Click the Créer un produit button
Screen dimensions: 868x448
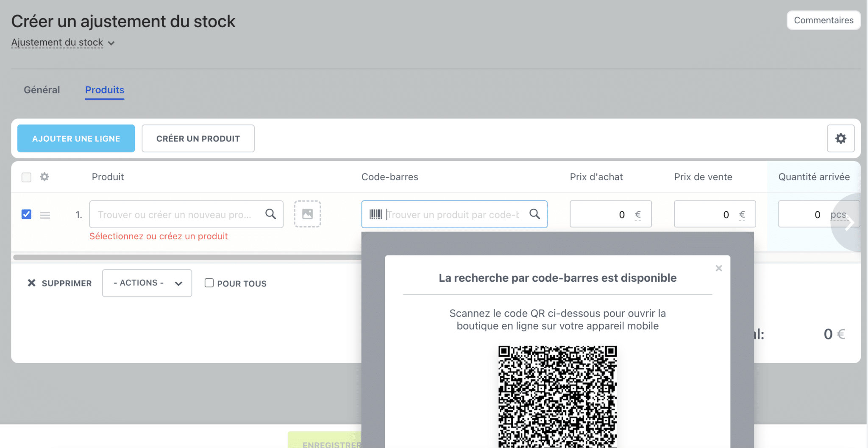coord(198,138)
